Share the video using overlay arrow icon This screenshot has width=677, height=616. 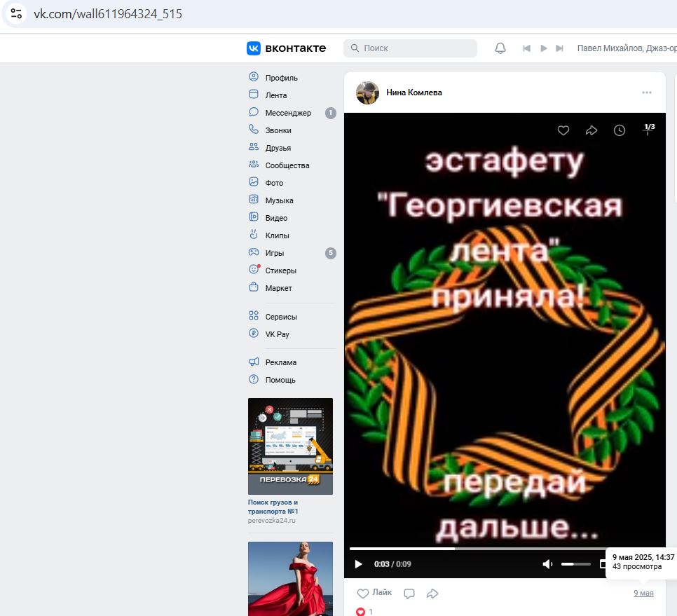click(x=591, y=130)
